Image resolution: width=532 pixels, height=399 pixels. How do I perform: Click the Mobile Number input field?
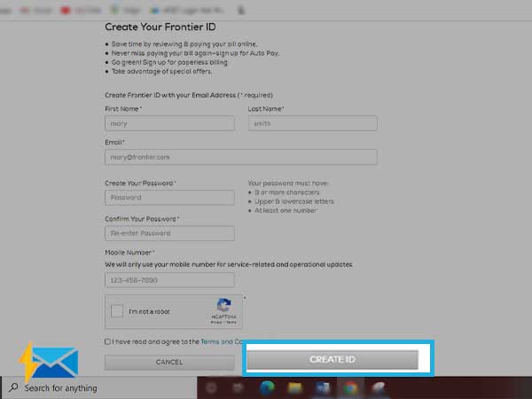click(169, 280)
